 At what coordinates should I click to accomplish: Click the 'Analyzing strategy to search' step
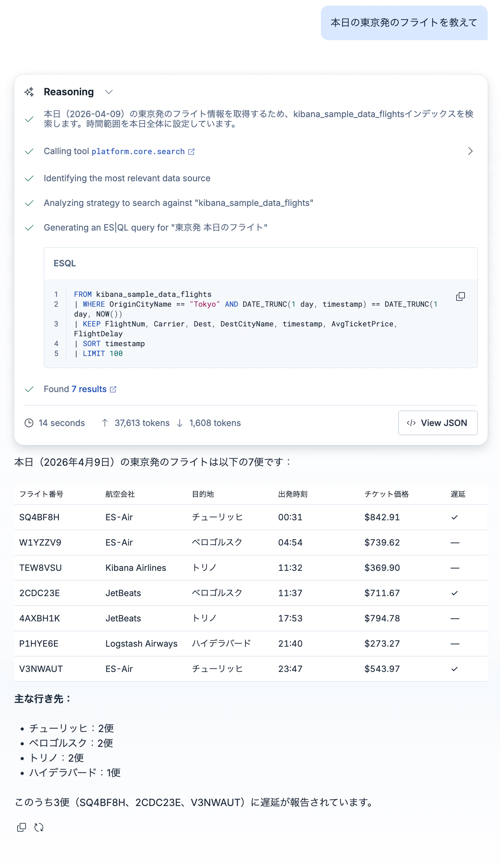click(x=178, y=203)
